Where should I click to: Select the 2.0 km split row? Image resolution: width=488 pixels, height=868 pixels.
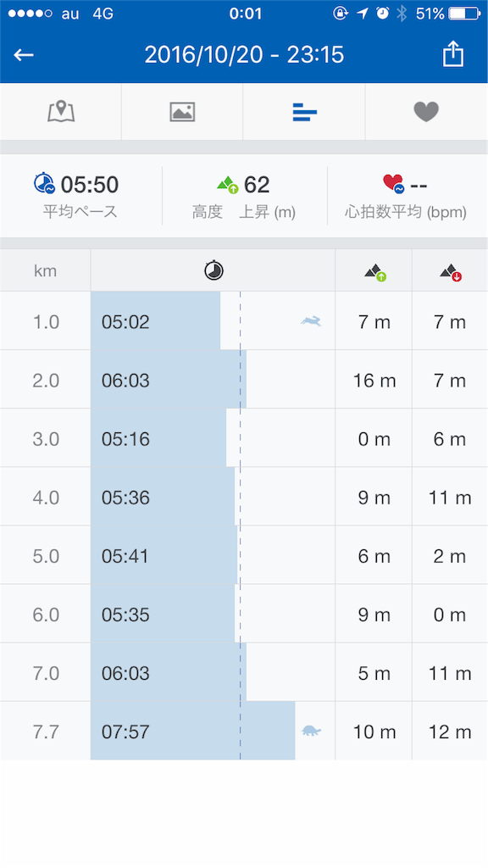tap(244, 381)
